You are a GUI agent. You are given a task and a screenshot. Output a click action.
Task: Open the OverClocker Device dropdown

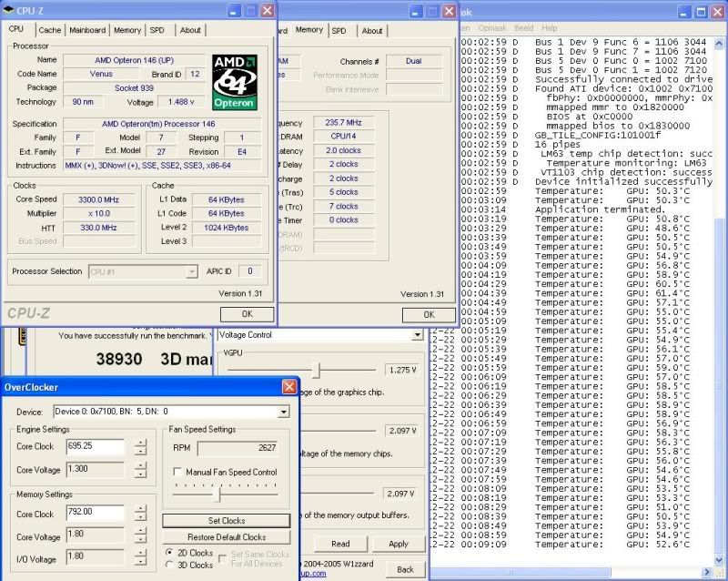(x=283, y=412)
